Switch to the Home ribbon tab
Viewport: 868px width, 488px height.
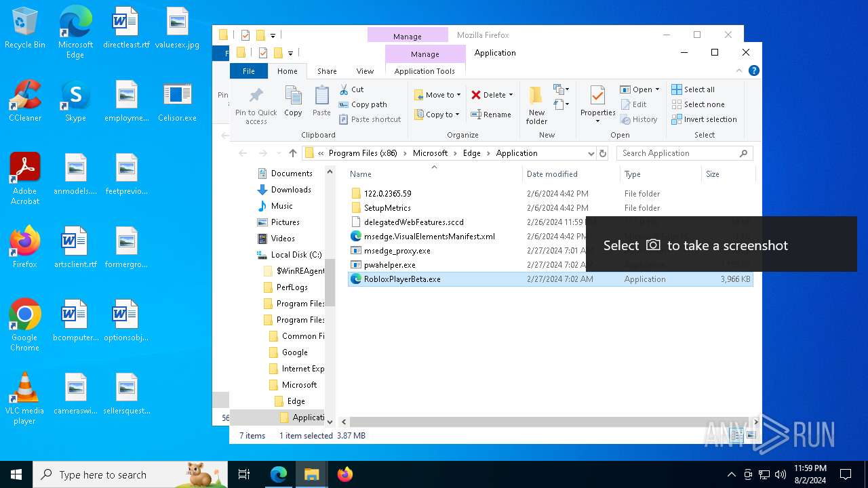[287, 71]
